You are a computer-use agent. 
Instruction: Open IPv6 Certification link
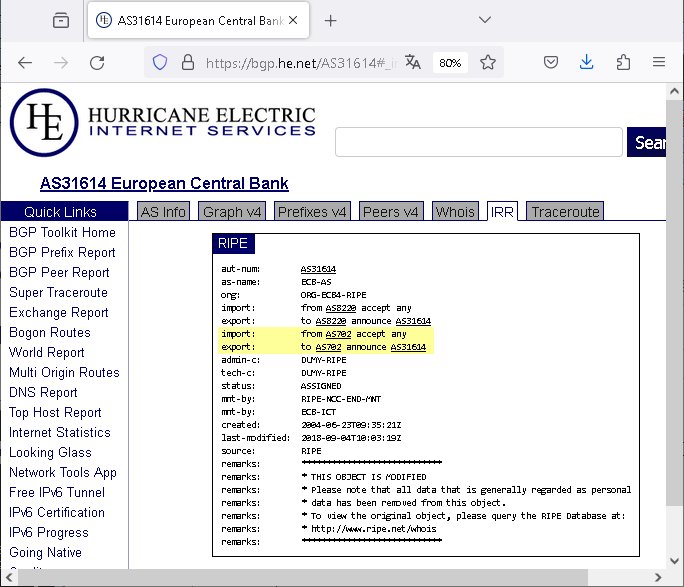point(57,512)
